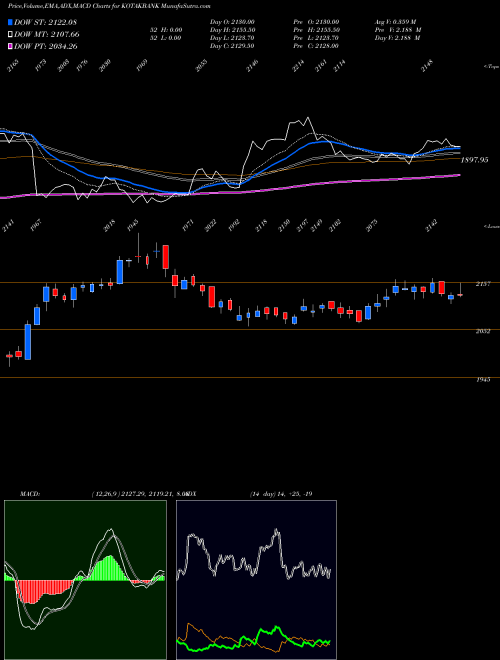Click the 'Pre C: 2128.00' value
Screen dimensions: 500x660
[316, 46]
